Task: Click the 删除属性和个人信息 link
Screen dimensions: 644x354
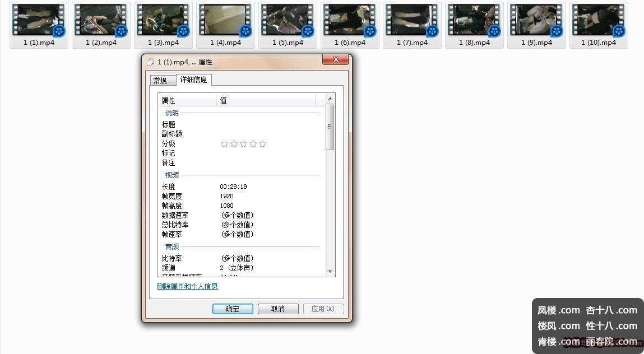Action: click(187, 286)
